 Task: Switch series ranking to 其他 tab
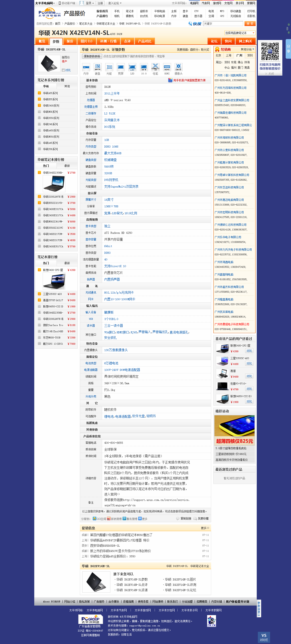pos(67,86)
